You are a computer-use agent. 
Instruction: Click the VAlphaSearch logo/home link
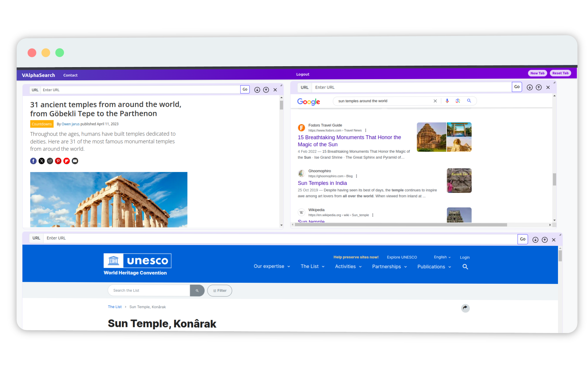pyautogui.click(x=39, y=75)
